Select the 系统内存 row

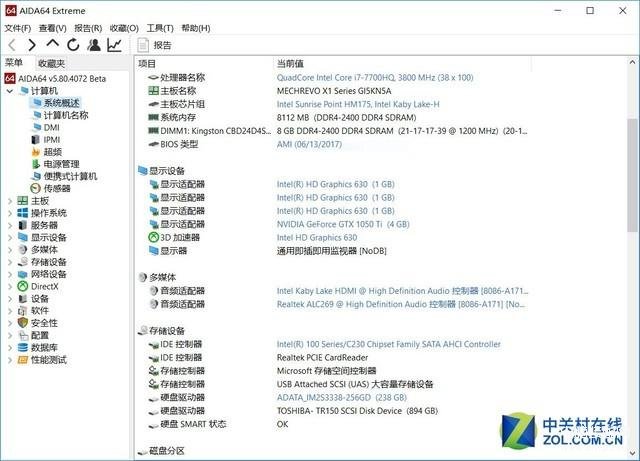(x=333, y=118)
